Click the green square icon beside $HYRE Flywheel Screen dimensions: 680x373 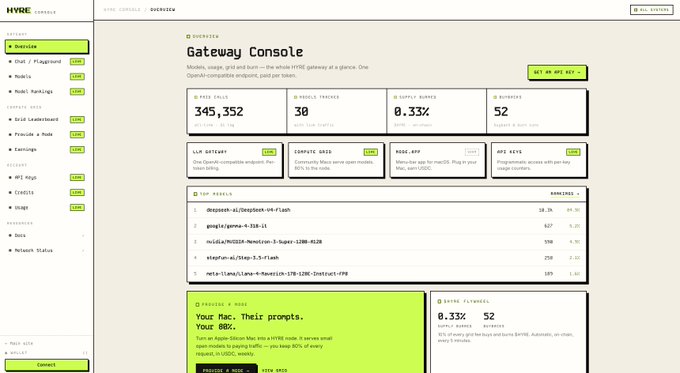pyautogui.click(x=439, y=301)
